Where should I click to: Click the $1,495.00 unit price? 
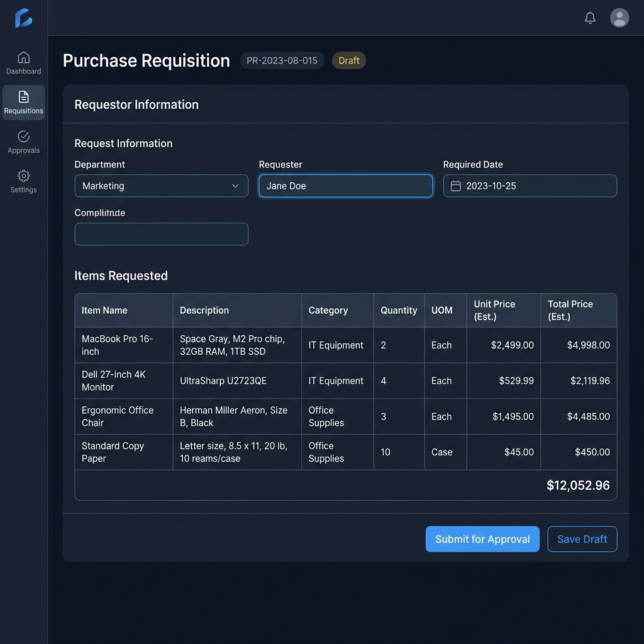(513, 416)
